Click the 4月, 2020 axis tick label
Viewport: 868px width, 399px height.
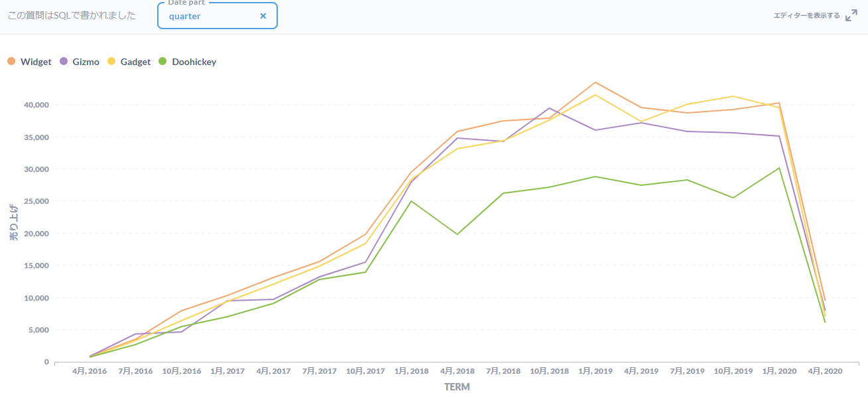click(824, 372)
